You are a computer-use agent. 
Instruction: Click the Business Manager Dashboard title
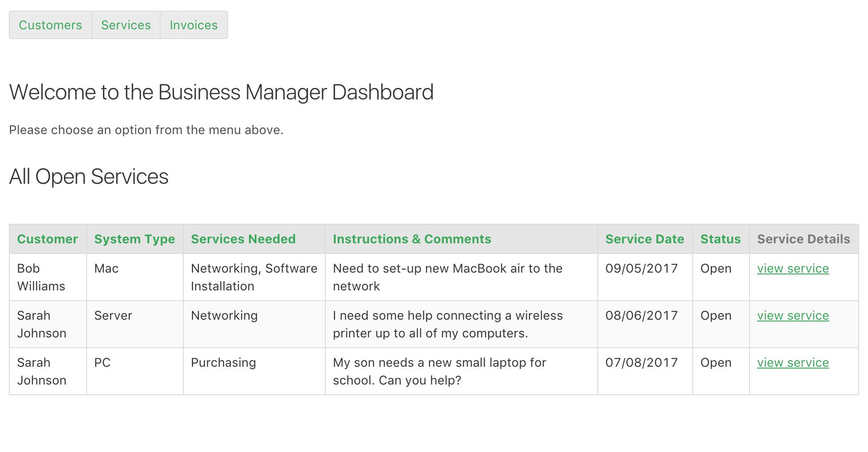click(x=222, y=92)
